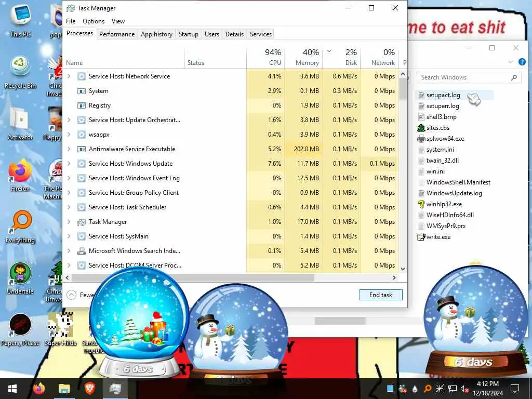This screenshot has width=532, height=399.
Task: Select the System process row
Action: coord(231,91)
